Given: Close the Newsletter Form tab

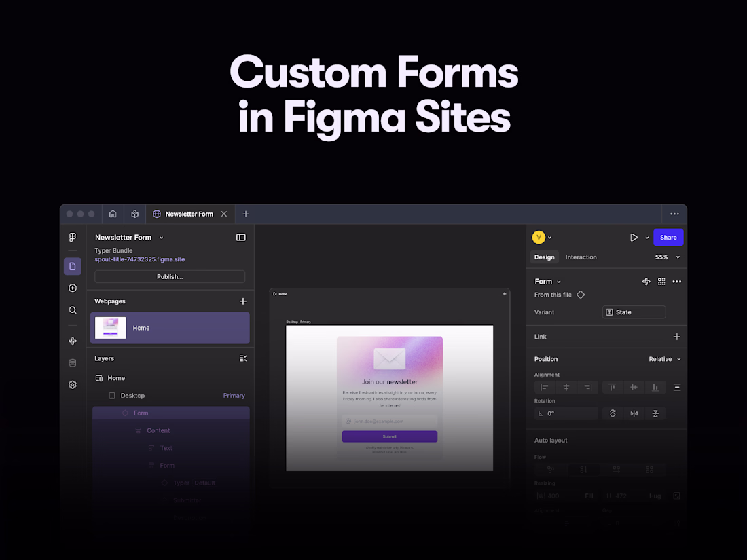Looking at the screenshot, I should click(224, 214).
